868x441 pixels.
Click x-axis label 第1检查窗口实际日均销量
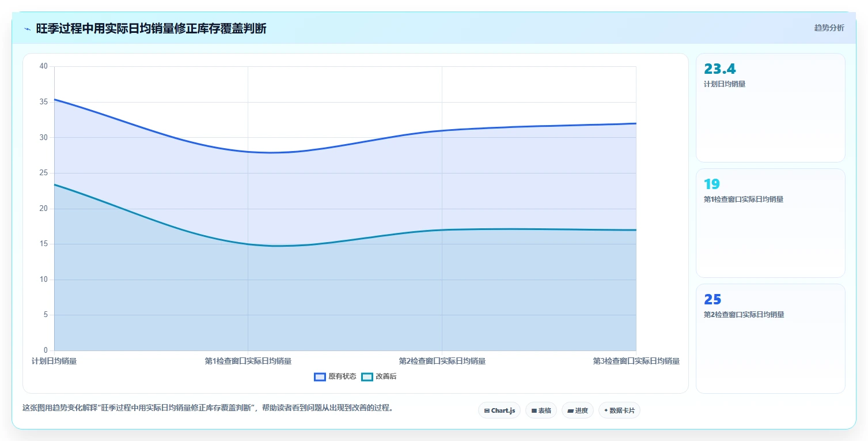point(248,361)
